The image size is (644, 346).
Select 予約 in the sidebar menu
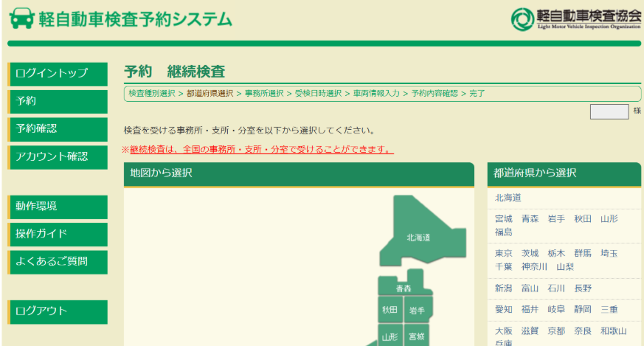tap(58, 102)
